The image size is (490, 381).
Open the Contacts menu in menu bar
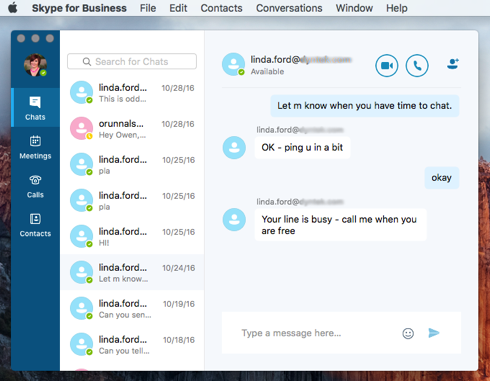pos(221,8)
